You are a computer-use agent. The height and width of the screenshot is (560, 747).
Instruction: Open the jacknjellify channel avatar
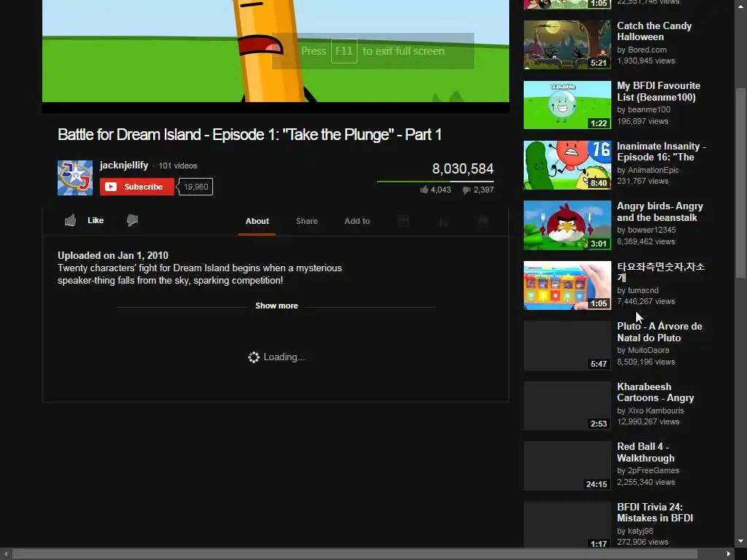pos(75,178)
